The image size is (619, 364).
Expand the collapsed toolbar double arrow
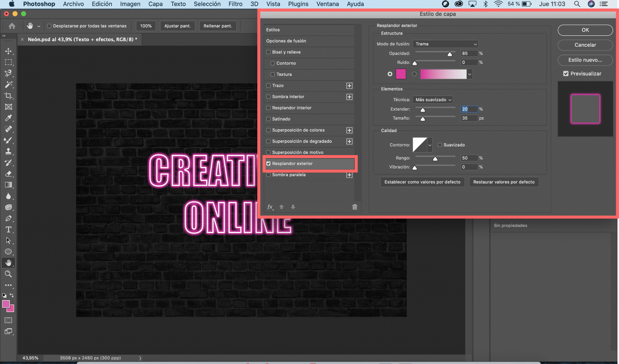(4, 36)
